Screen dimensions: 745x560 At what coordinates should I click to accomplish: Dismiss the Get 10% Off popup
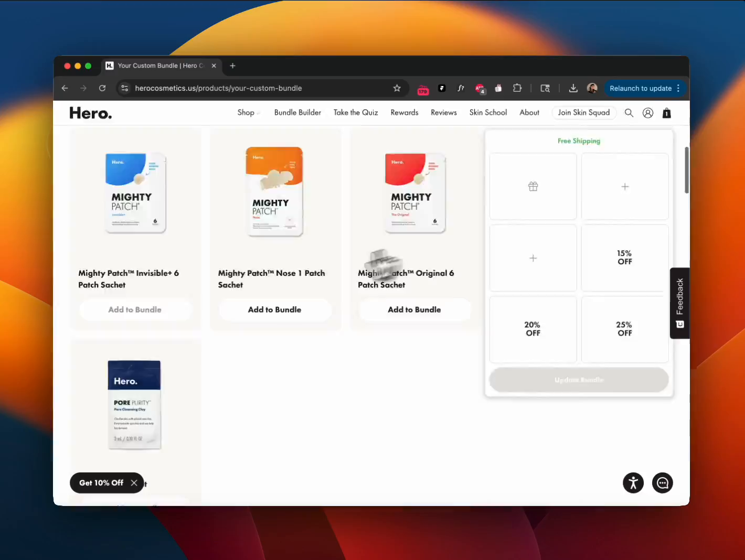pos(134,483)
